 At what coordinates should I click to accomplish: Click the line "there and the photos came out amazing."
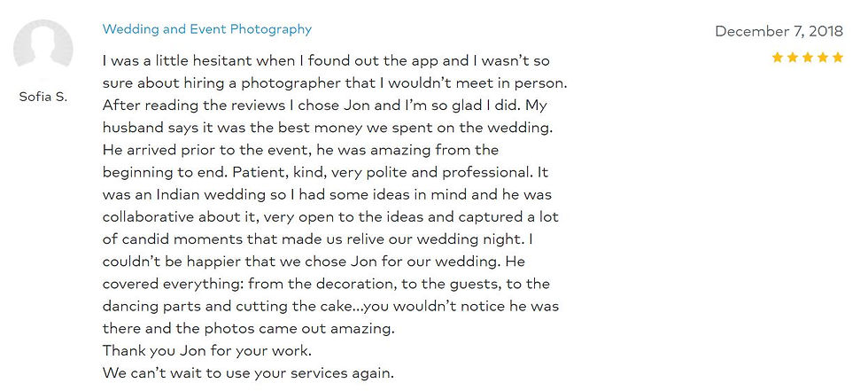(x=248, y=327)
